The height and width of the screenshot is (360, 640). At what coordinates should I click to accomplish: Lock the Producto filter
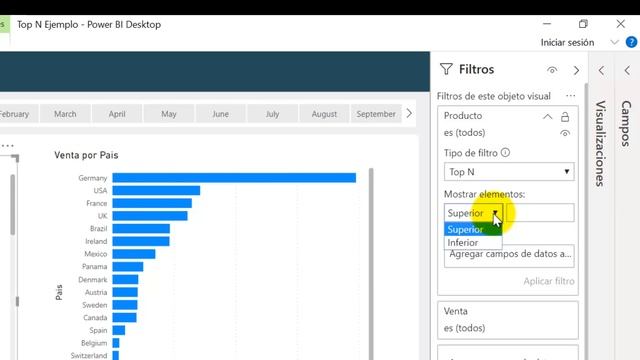click(565, 117)
